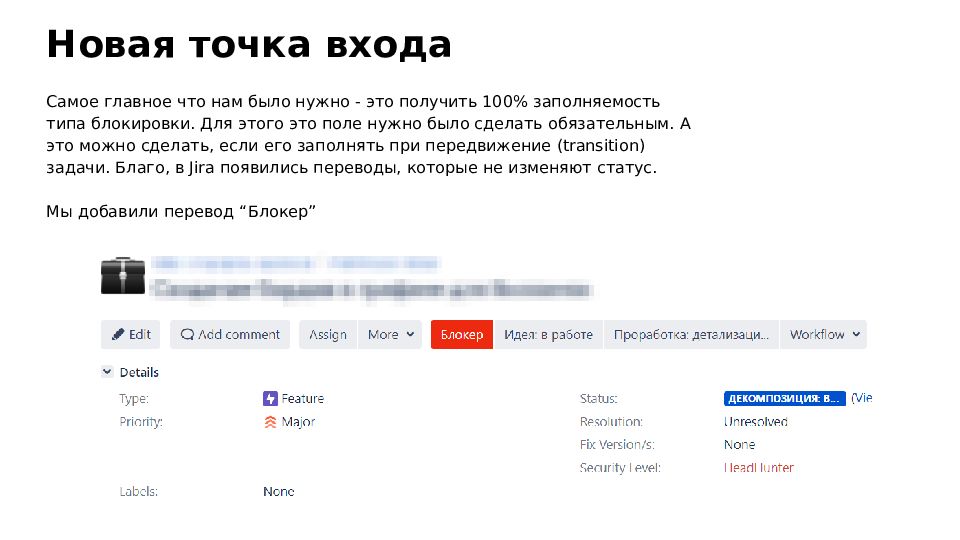Collapse the Details section chevron
Image resolution: width=960 pixels, height=540 pixels.
pyautogui.click(x=107, y=372)
